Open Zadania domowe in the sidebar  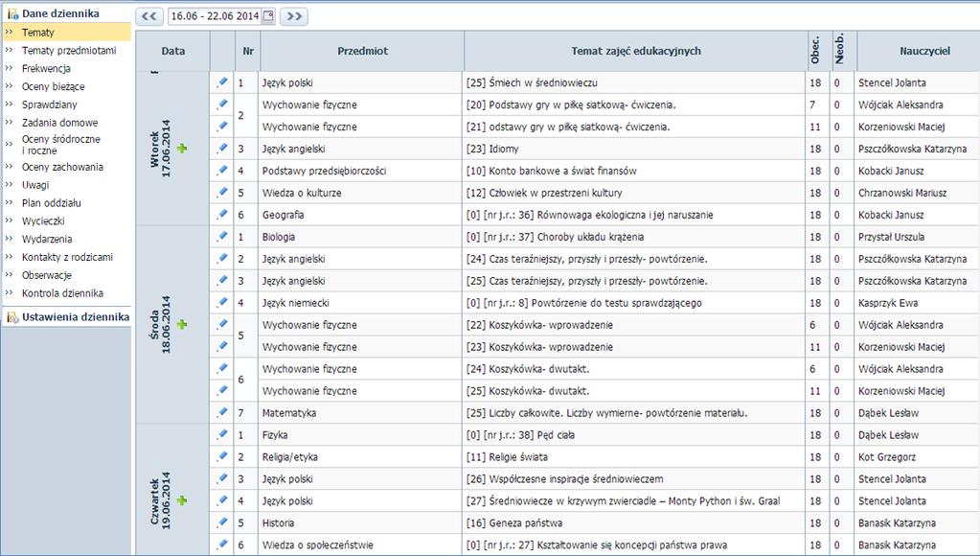pyautogui.click(x=60, y=123)
